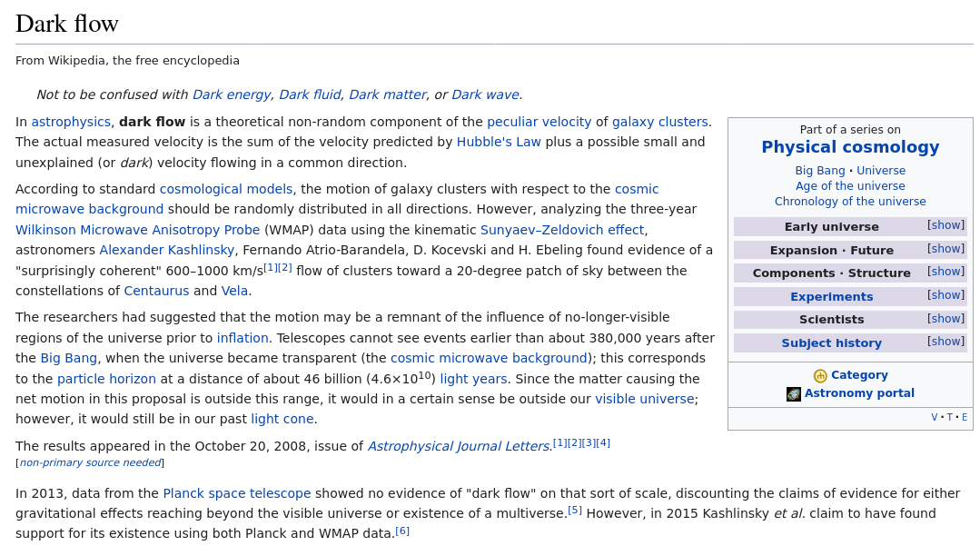Open the visible universe link
The image size is (980, 546).
(644, 399)
